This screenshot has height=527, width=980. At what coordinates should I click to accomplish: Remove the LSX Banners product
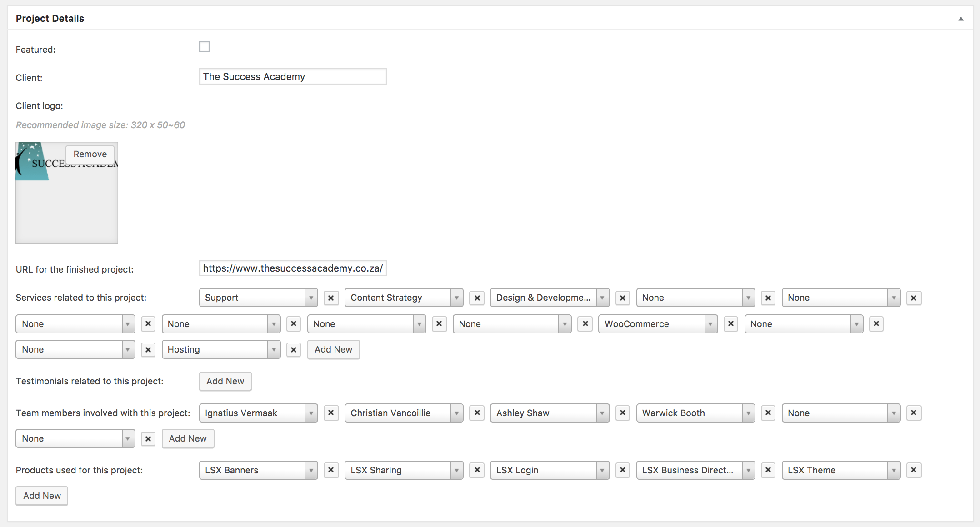[331, 470]
